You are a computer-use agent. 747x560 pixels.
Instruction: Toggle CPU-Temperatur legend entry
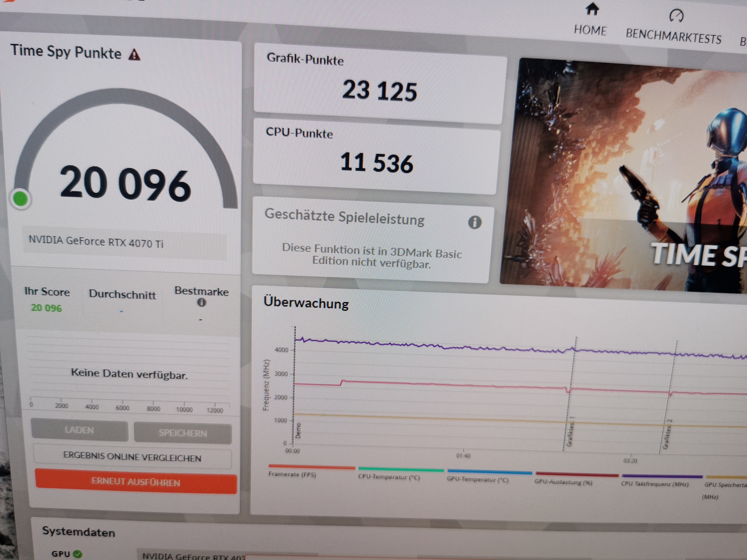[389, 477]
